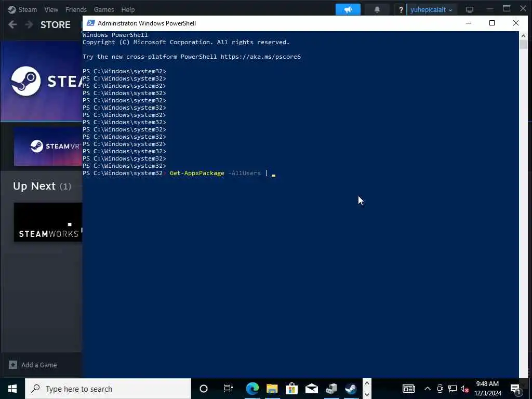Screen dimensions: 532x399
Task: Open the Windows Start menu
Action: [x=12, y=389]
